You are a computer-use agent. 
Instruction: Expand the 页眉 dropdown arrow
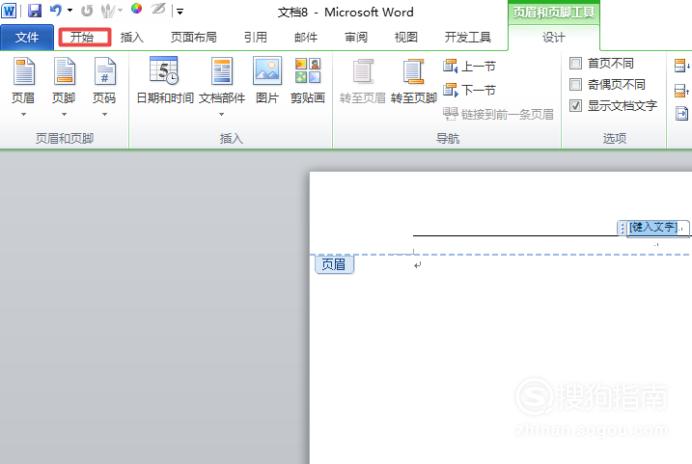click(x=23, y=114)
